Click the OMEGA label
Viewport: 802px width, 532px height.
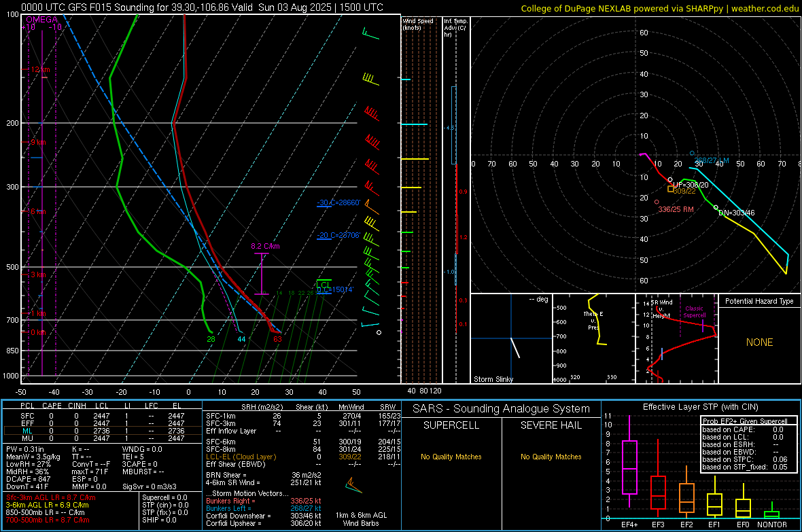(41, 20)
